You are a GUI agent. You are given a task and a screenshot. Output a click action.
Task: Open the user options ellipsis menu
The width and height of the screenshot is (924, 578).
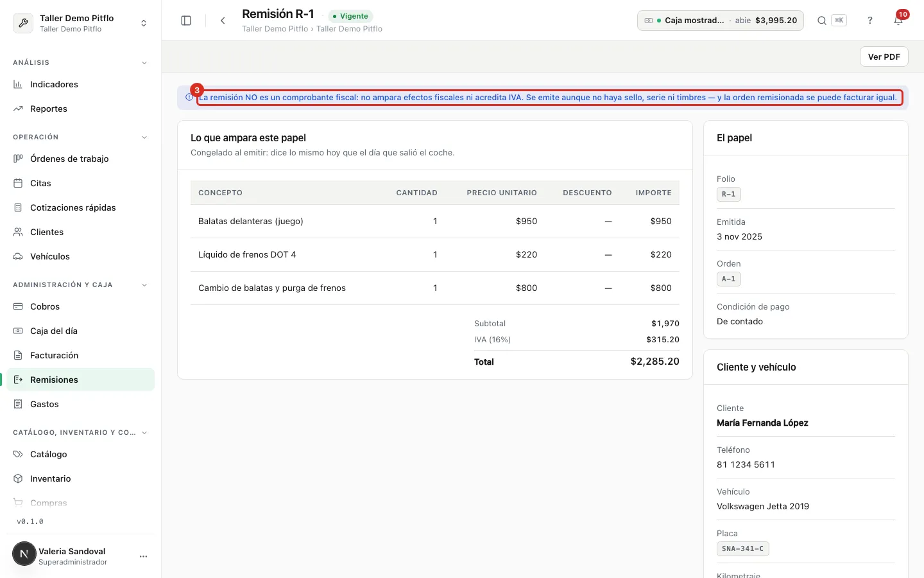(x=144, y=556)
